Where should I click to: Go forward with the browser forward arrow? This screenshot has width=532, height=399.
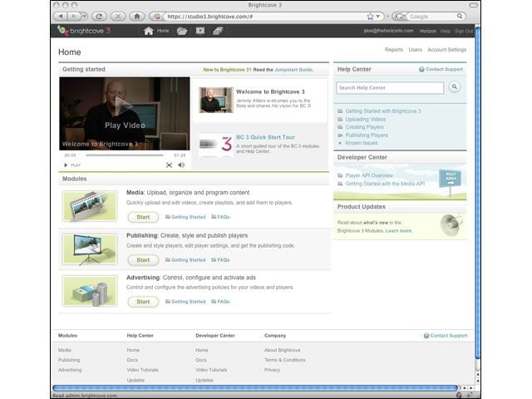[x=73, y=16]
